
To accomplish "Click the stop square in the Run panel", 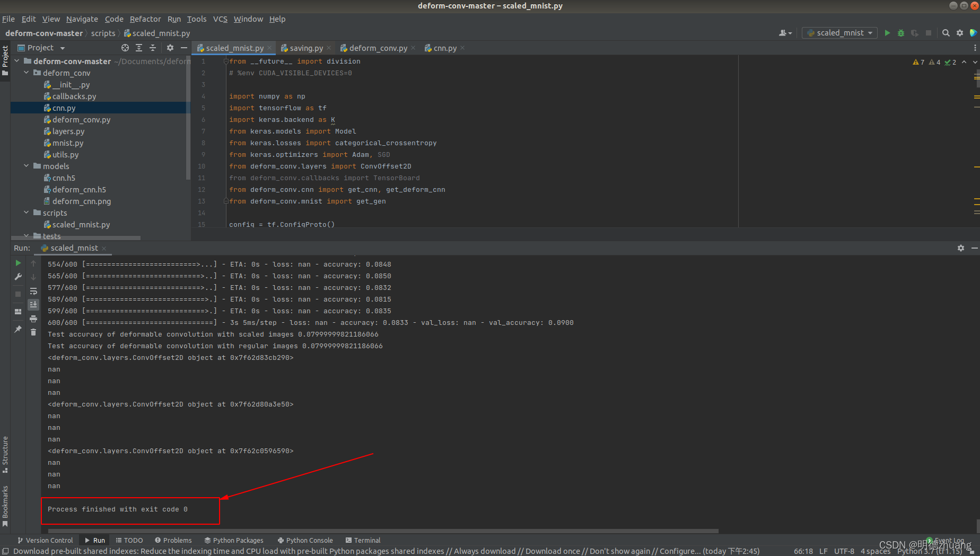I will [18, 294].
